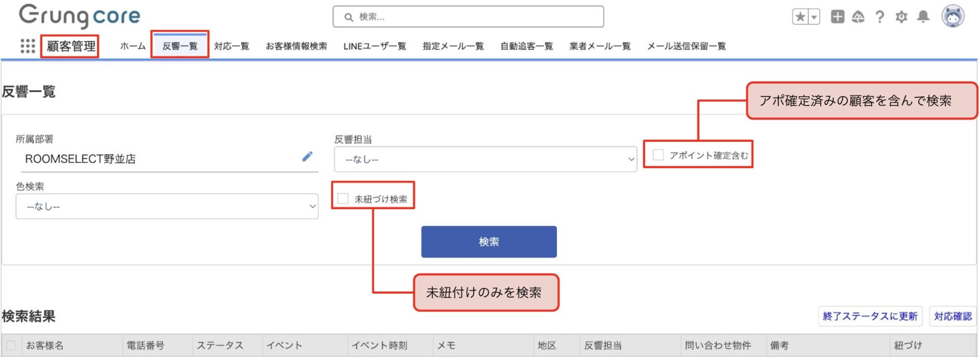
Task: Open the App Launcher dots grid
Action: click(28, 46)
